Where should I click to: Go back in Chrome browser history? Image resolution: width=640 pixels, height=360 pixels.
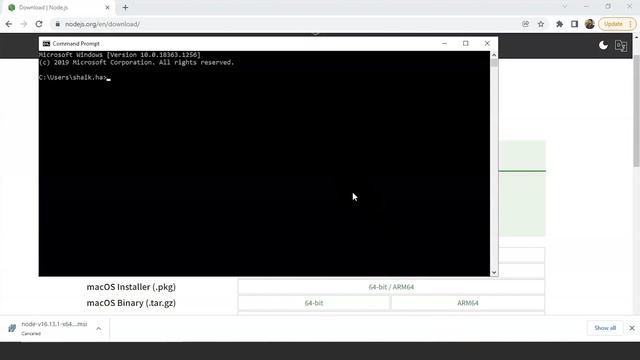coord(9,24)
